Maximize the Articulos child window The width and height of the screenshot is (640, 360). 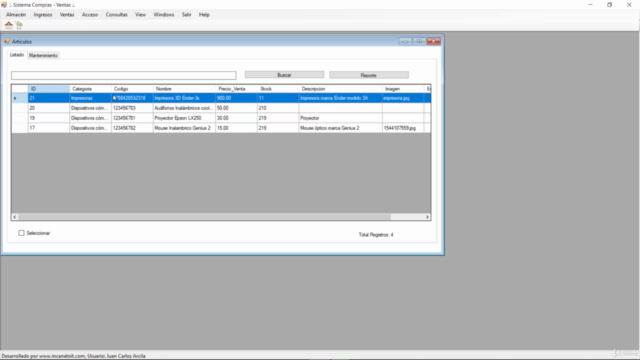[x=419, y=41]
